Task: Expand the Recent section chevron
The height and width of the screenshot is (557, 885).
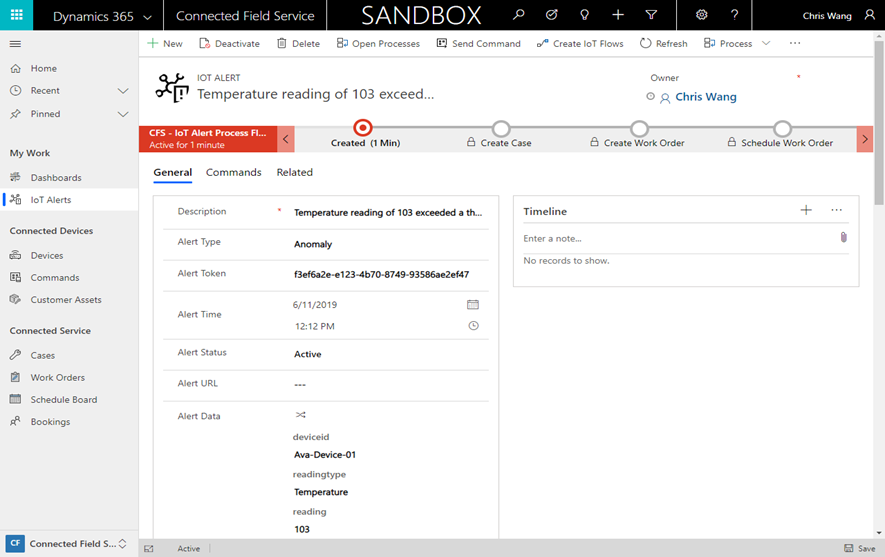Action: pyautogui.click(x=123, y=91)
